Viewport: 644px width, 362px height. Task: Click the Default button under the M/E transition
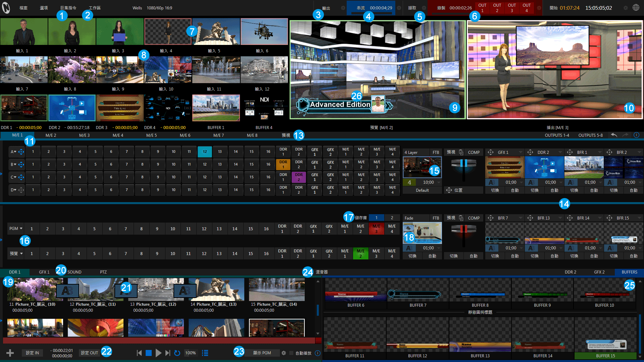(x=422, y=190)
